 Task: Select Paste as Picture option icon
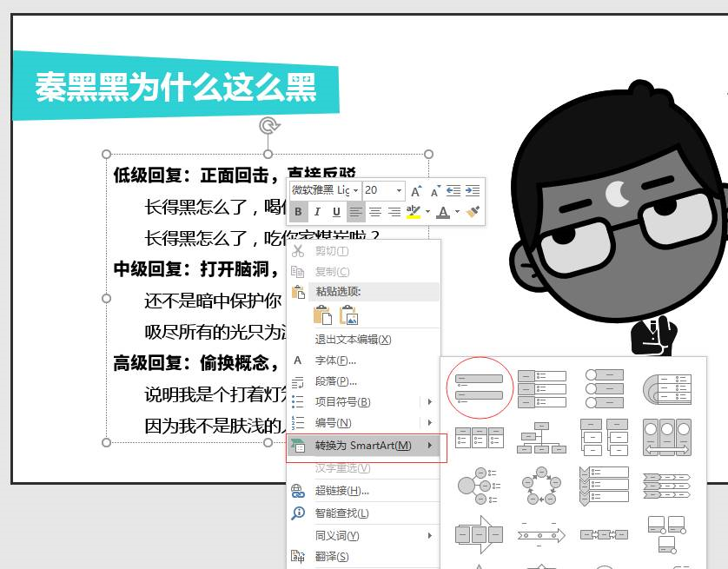click(x=348, y=314)
